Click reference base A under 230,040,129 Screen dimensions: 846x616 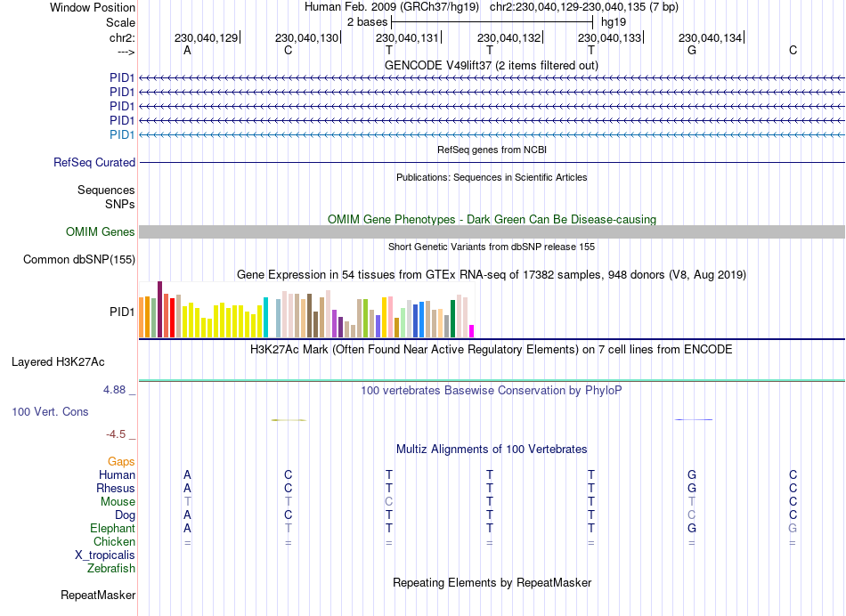coord(187,50)
